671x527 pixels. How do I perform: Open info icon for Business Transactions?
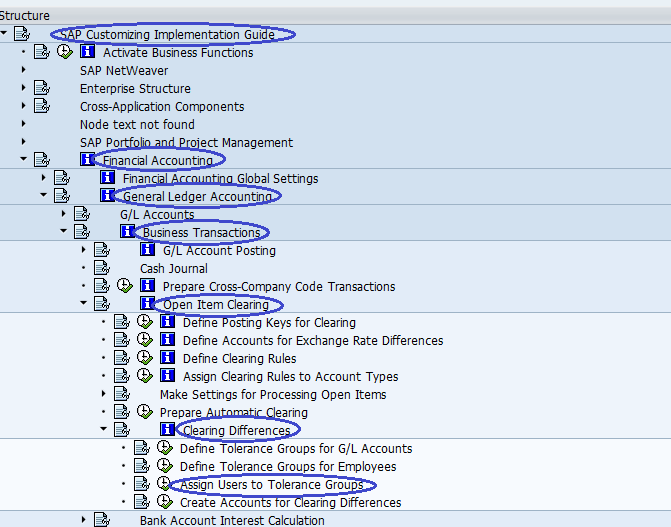click(127, 231)
